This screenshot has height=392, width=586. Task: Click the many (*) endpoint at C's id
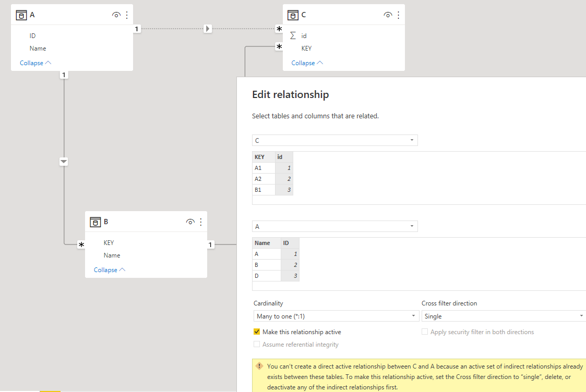[x=279, y=29]
